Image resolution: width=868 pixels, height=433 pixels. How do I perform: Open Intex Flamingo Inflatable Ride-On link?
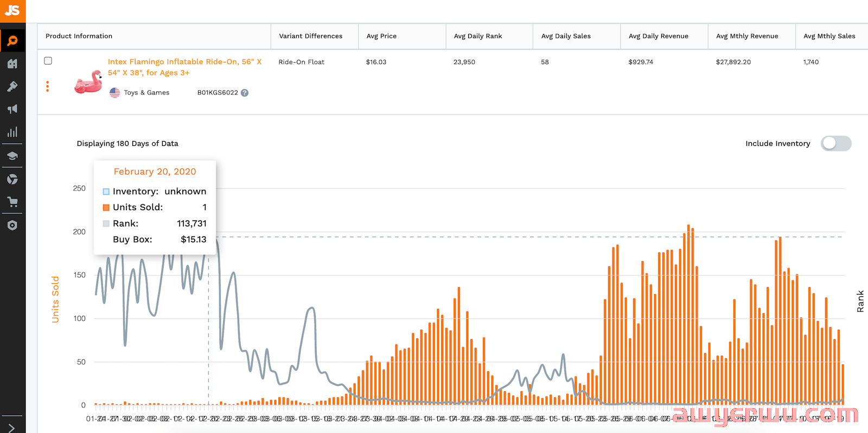[x=184, y=67]
